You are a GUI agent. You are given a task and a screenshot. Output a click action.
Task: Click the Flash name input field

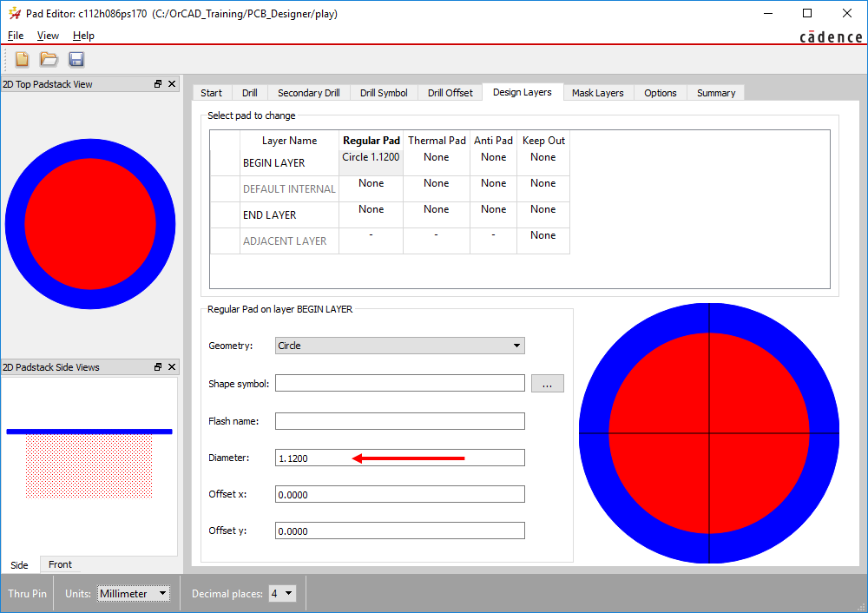pyautogui.click(x=399, y=421)
